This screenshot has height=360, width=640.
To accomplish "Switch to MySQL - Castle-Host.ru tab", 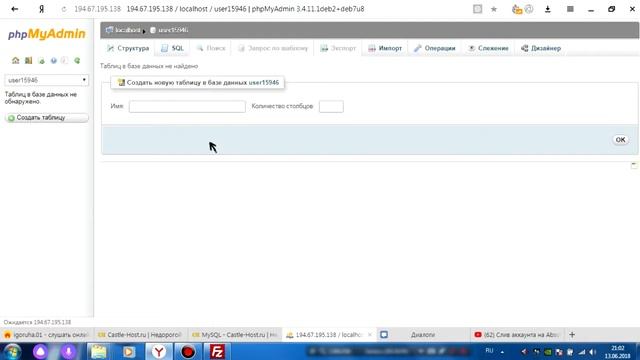I will [x=235, y=335].
